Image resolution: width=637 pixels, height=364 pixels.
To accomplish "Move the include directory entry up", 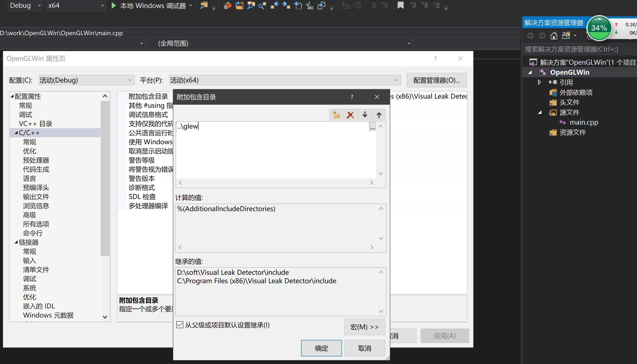I will coord(379,114).
